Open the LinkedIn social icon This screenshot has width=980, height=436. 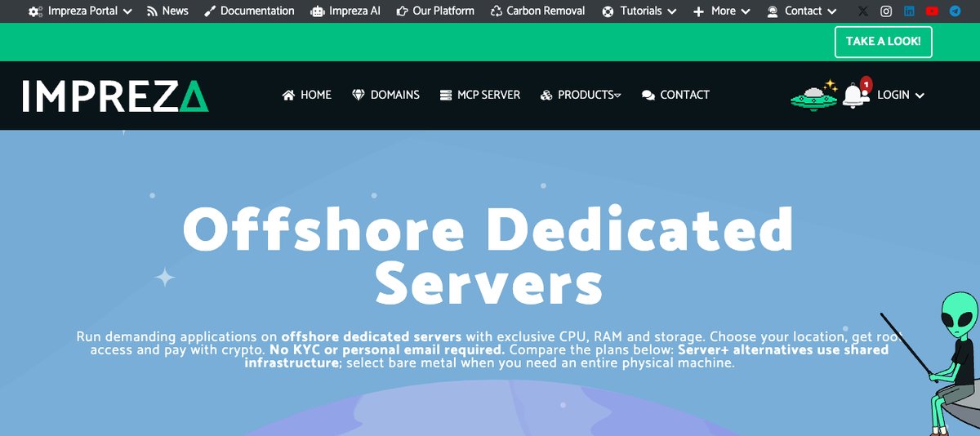click(909, 11)
